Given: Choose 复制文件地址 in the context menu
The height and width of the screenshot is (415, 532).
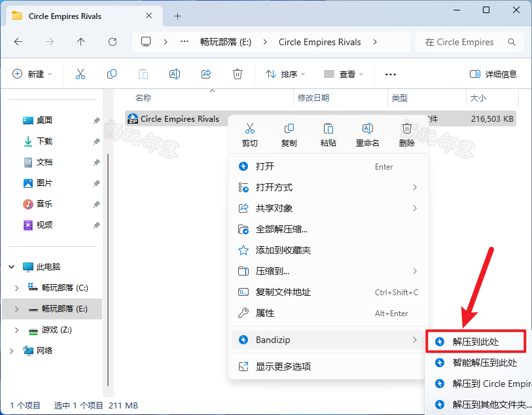Looking at the screenshot, I should coord(328,292).
